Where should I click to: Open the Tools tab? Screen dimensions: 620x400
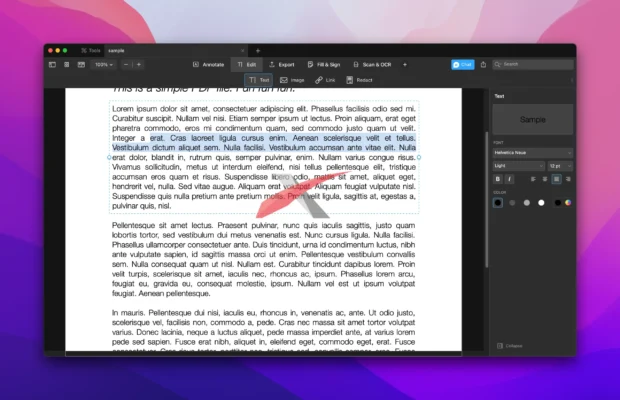coord(91,51)
